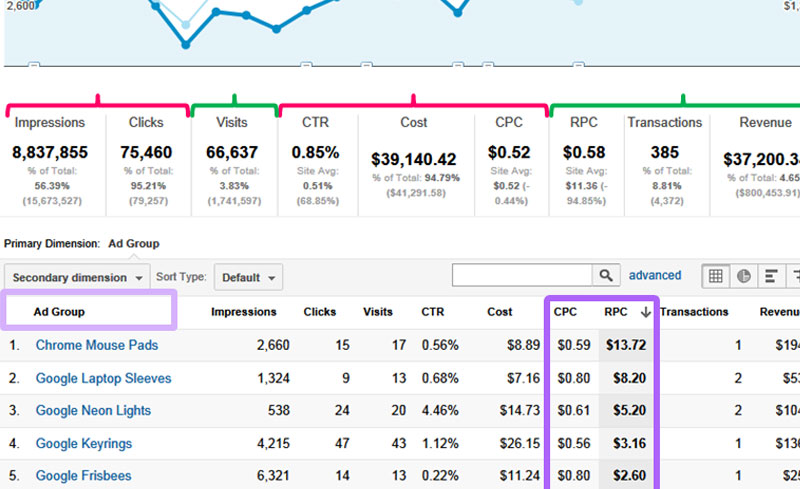Click the RPC cell $3.16
Screen dimensions: 800x489
pyautogui.click(x=630, y=444)
